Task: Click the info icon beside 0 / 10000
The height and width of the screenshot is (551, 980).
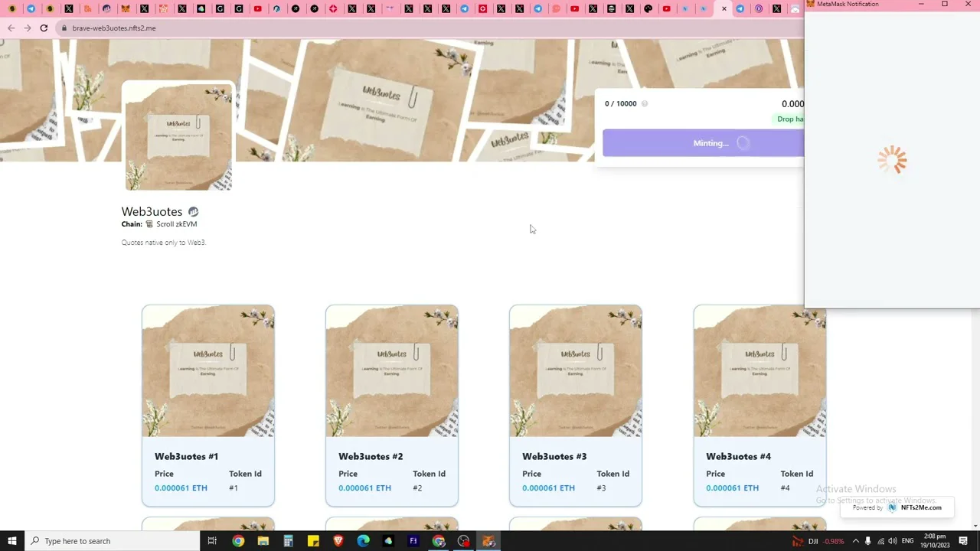Action: pos(644,104)
